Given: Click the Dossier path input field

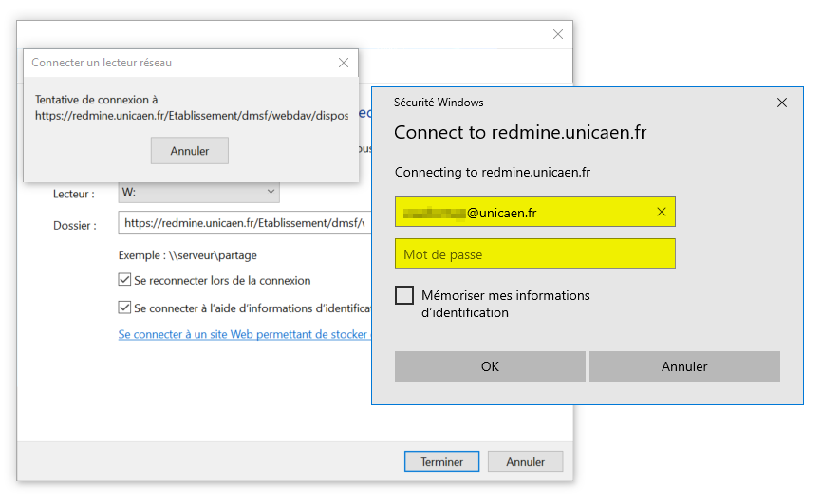Looking at the screenshot, I should pyautogui.click(x=243, y=223).
